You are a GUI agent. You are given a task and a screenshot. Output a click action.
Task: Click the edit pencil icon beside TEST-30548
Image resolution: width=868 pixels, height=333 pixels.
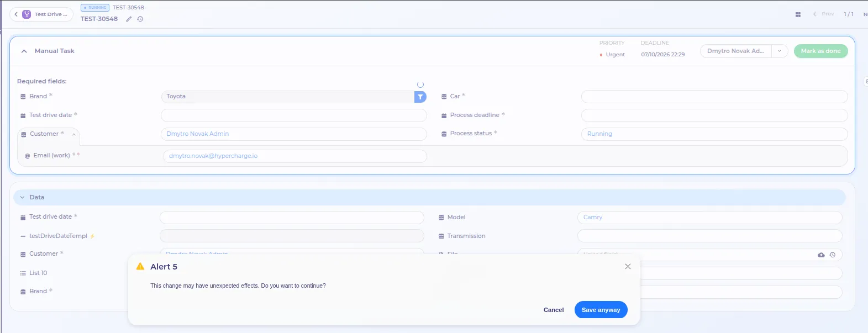pos(129,19)
